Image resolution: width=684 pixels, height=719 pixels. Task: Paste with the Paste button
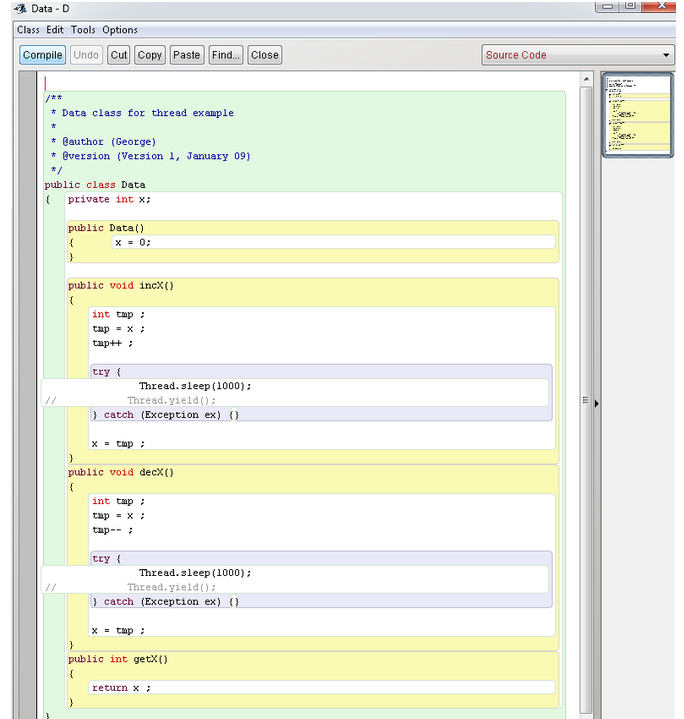186,55
